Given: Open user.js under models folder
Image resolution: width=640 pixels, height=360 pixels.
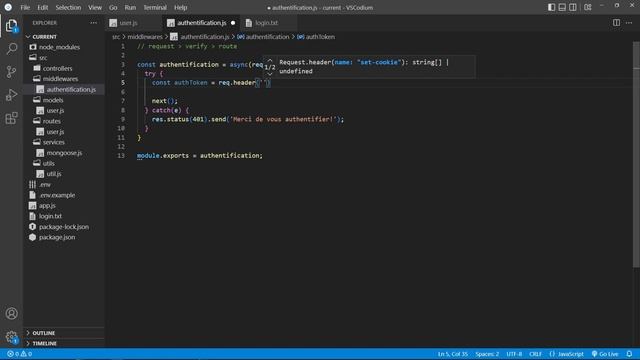Looking at the screenshot, I should coord(55,111).
